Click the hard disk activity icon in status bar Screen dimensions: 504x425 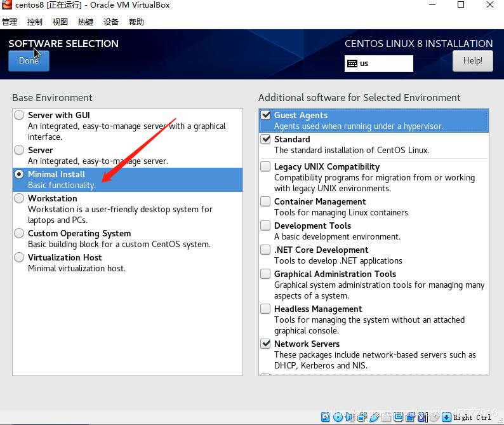coord(326,417)
